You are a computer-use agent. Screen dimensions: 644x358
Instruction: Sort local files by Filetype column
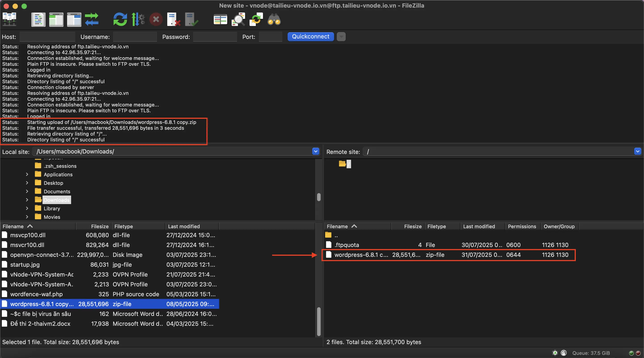click(x=138, y=226)
